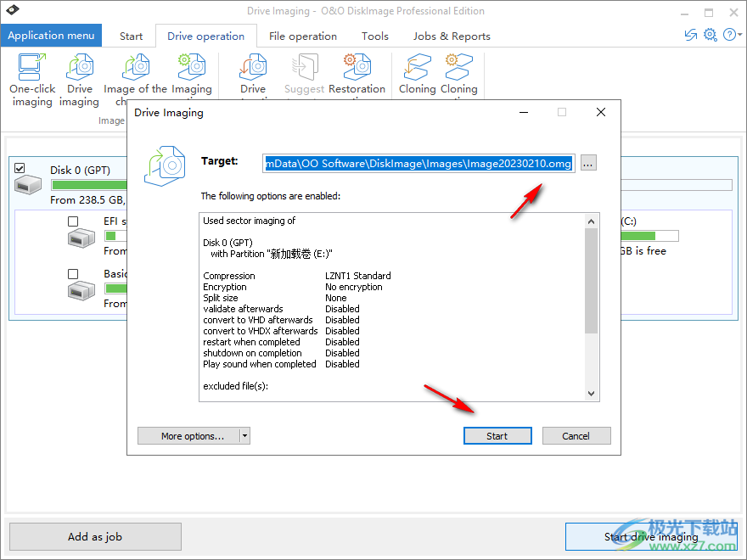Open Cloning options gear icon
Viewport: 747px width, 560px height.
point(458,67)
